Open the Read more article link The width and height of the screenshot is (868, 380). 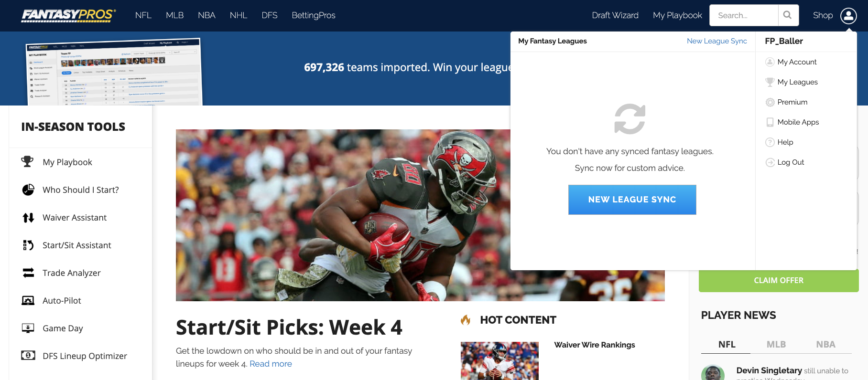[x=271, y=364]
